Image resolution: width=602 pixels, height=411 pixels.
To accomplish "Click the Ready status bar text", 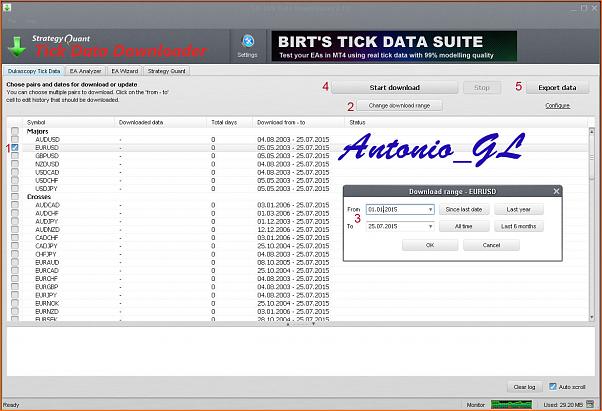I will pos(11,405).
